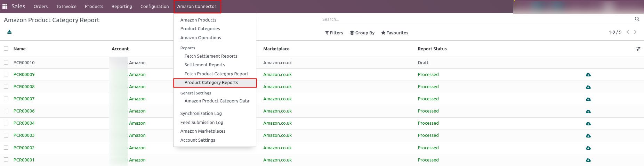Viewport: 644px width, 166px height.
Task: Open Amazon Product Category Data entry
Action: point(217,101)
